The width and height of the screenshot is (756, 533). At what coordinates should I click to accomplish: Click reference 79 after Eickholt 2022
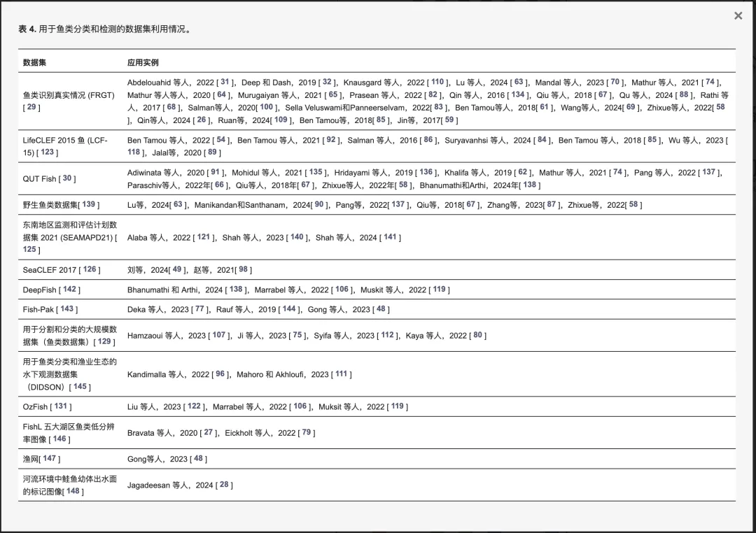tap(307, 432)
